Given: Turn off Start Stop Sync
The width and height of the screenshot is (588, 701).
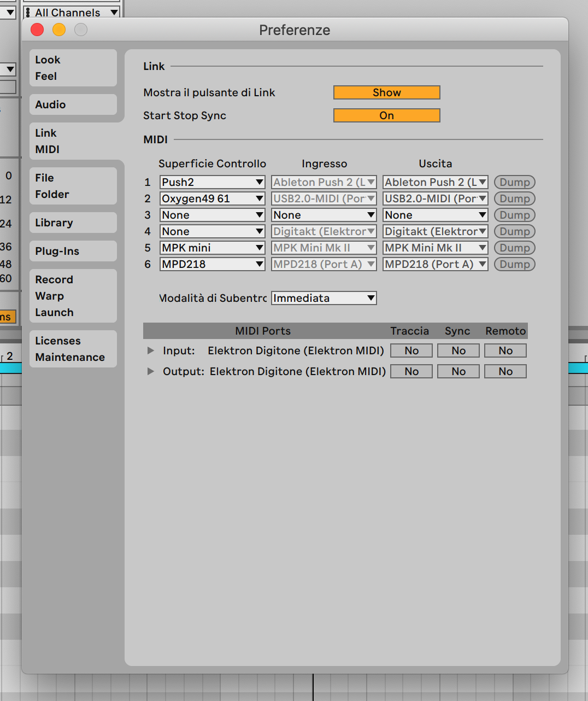Looking at the screenshot, I should point(387,115).
